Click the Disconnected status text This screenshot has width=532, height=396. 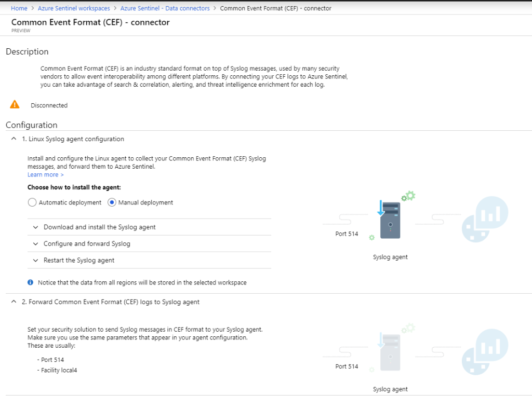[49, 105]
